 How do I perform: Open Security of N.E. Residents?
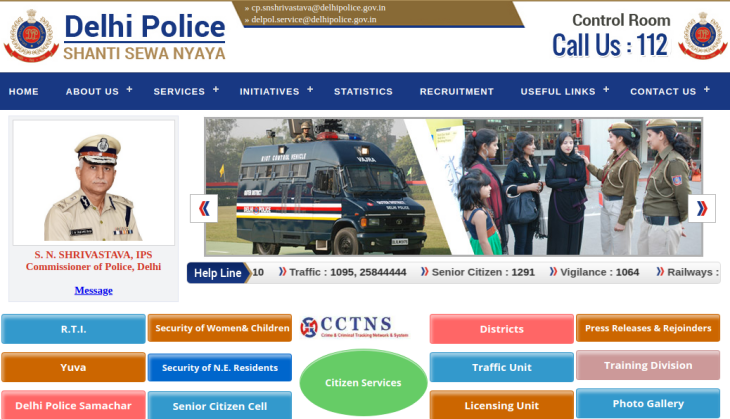tap(220, 368)
